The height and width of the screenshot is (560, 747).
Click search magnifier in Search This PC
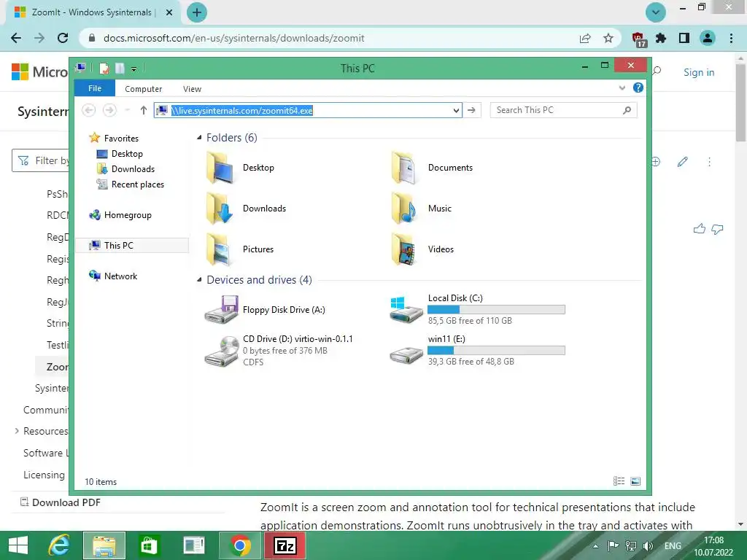click(627, 111)
